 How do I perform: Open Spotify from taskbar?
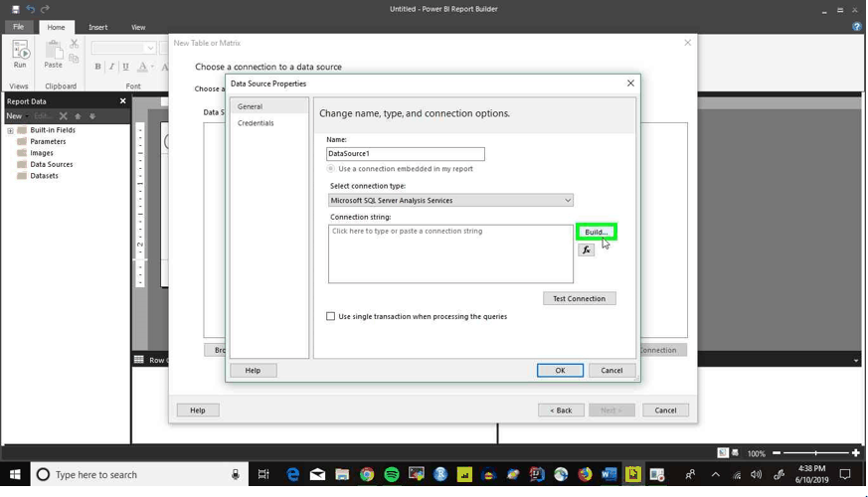pyautogui.click(x=392, y=474)
